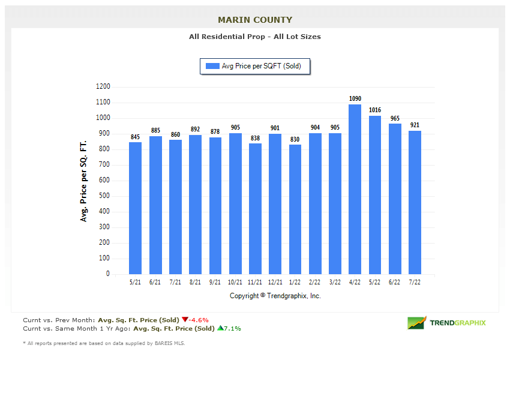
Task: Click the 6/22 bar showing 965
Action: pyautogui.click(x=395, y=199)
